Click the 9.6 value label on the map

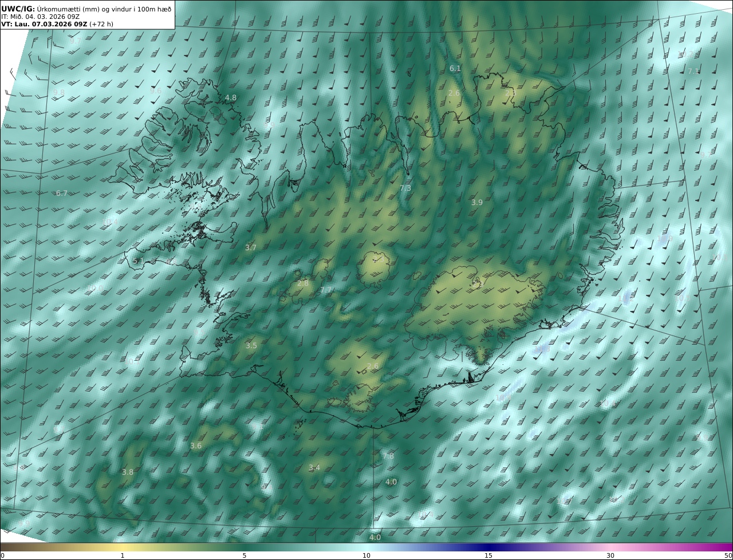156,90
